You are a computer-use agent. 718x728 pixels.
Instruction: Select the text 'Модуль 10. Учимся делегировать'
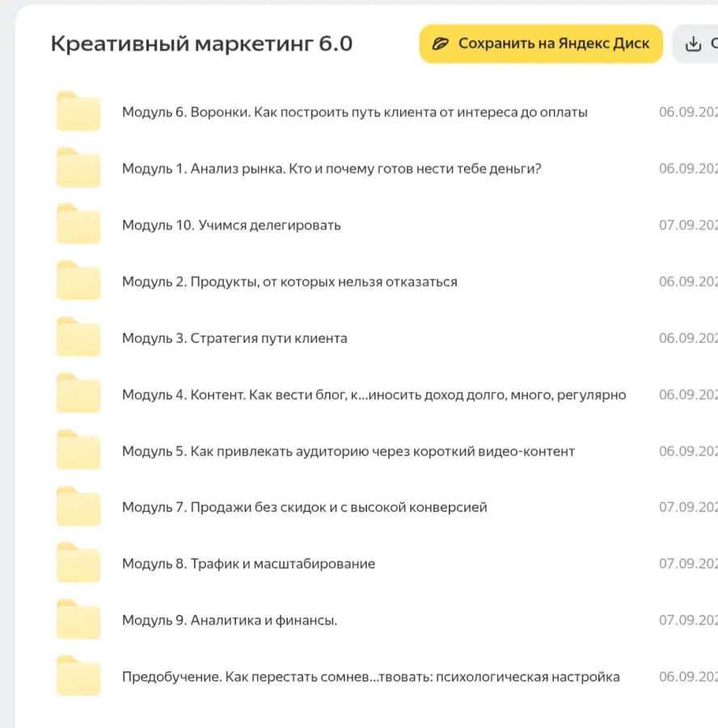tap(231, 225)
